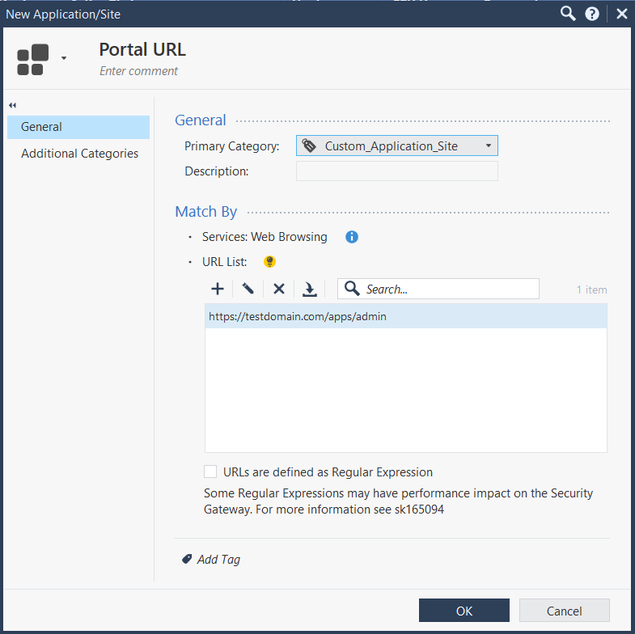Screen dimensions: 635x634
Task: Click the Description input field
Action: tap(397, 172)
